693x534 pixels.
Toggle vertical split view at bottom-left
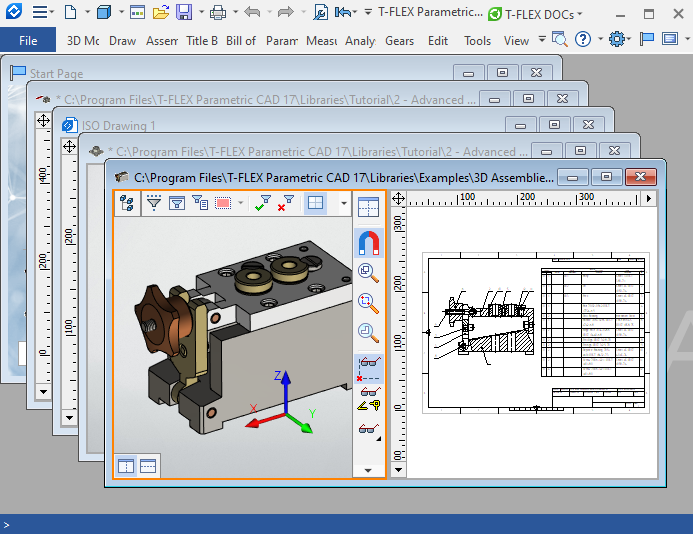[x=126, y=466]
